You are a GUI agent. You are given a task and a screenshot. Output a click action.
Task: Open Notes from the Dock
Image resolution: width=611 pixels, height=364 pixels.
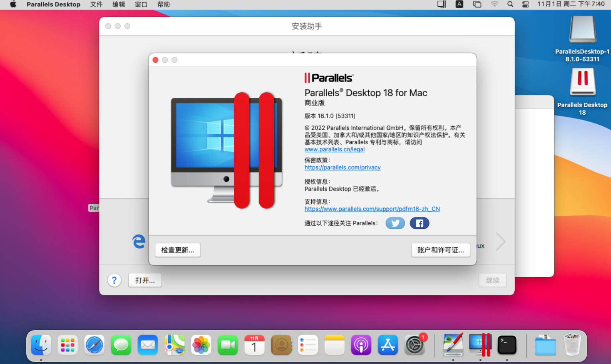(x=334, y=345)
